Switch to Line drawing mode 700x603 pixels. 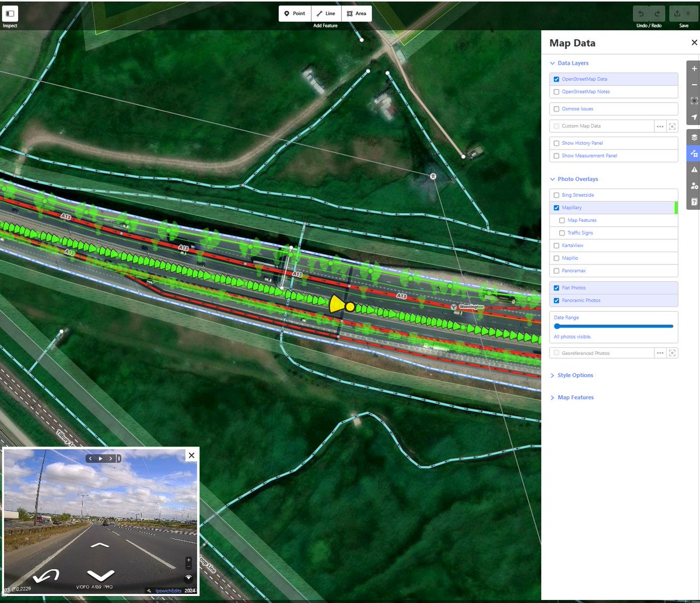(x=325, y=13)
